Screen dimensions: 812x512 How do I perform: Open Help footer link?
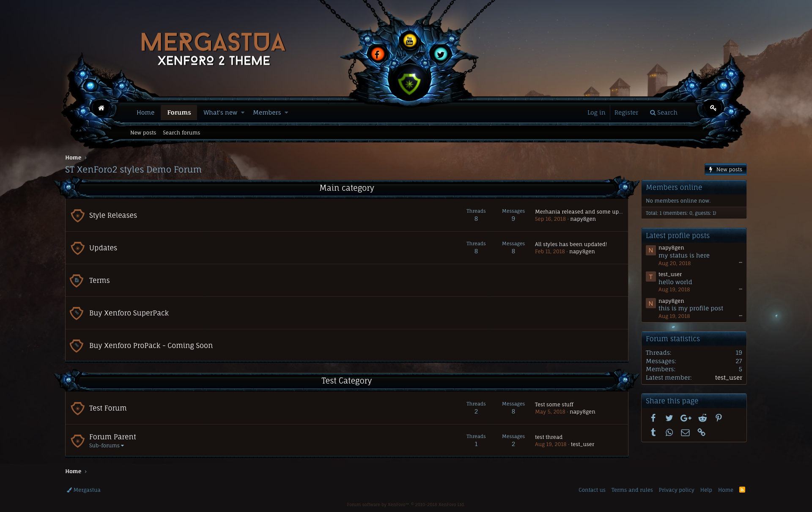706,490
